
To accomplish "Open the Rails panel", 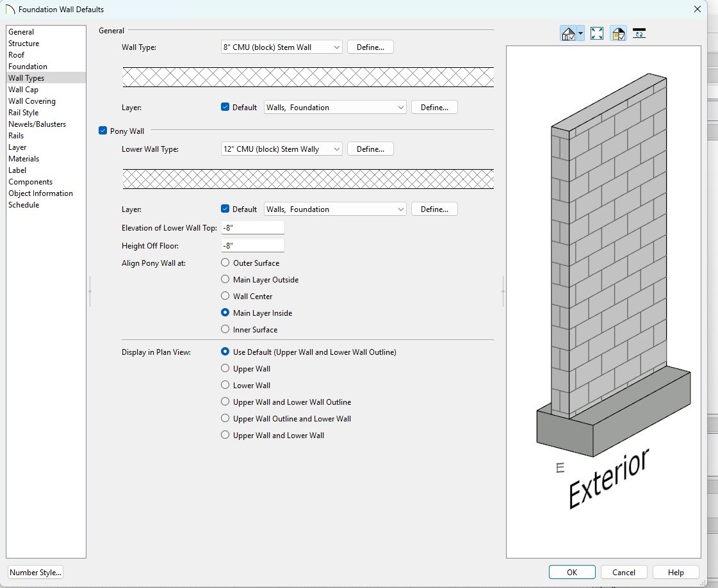I will [16, 136].
